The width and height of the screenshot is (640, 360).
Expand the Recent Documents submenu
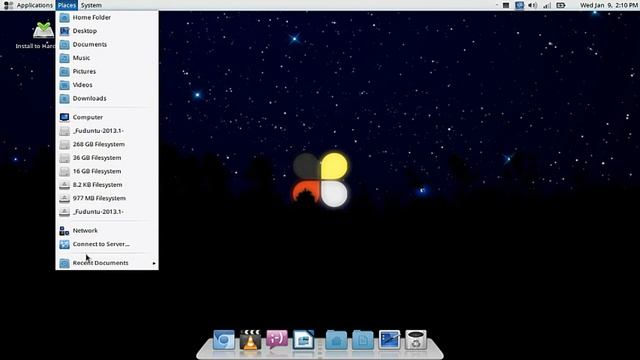pyautogui.click(x=107, y=263)
